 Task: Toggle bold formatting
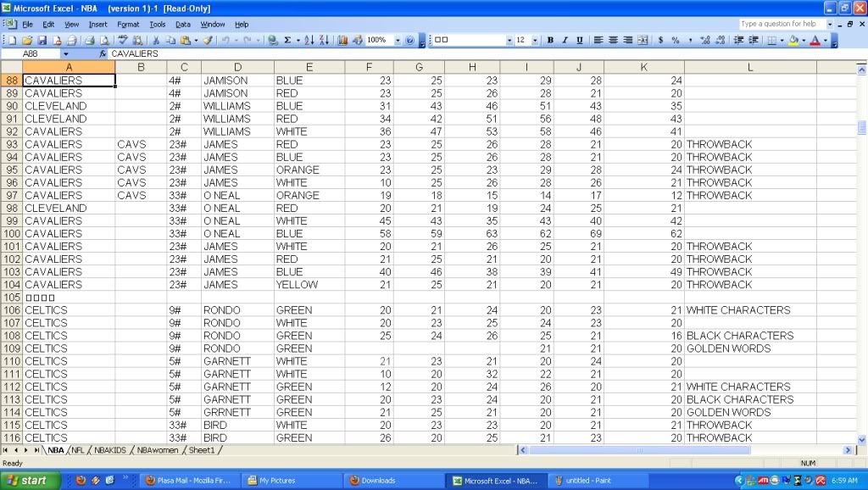pos(550,40)
